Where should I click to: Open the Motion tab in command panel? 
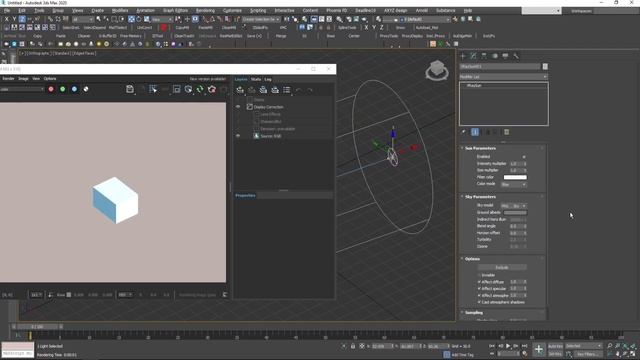pos(495,56)
